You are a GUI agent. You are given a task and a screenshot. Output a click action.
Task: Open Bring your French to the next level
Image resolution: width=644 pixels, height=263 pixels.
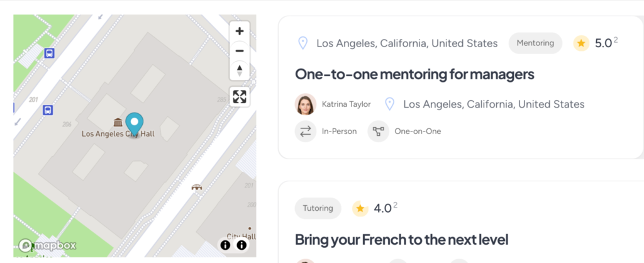click(401, 240)
